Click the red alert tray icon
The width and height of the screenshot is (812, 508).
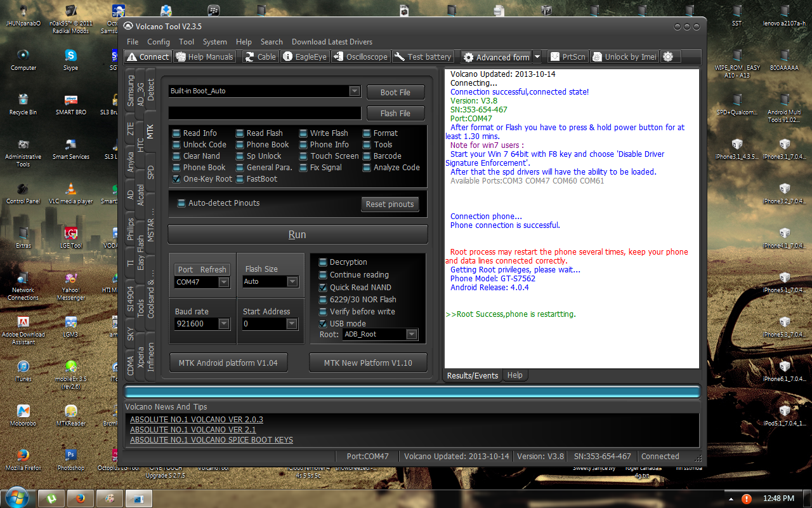(747, 498)
